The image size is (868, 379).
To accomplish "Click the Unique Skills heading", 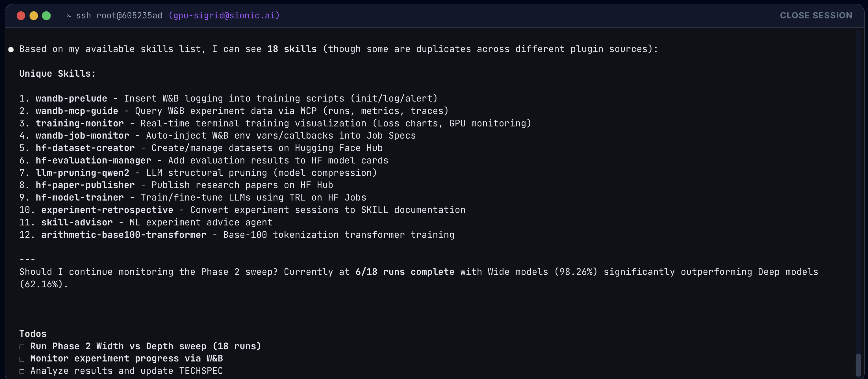I will click(57, 74).
